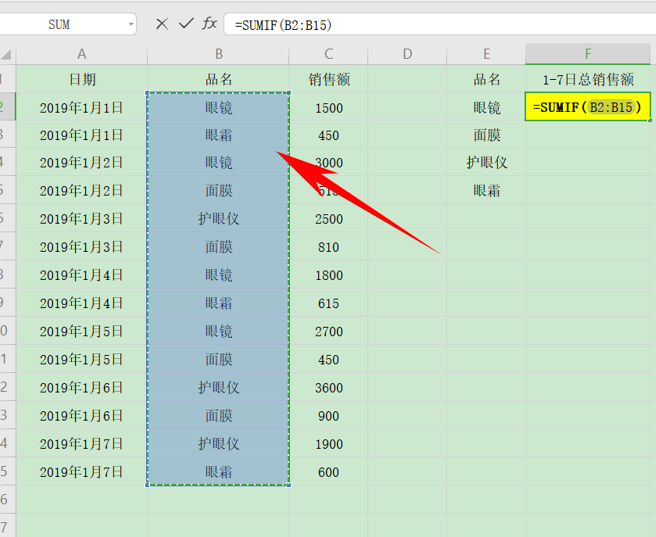
Task: Click 眼镜 in the 1800 row
Action: [218, 275]
